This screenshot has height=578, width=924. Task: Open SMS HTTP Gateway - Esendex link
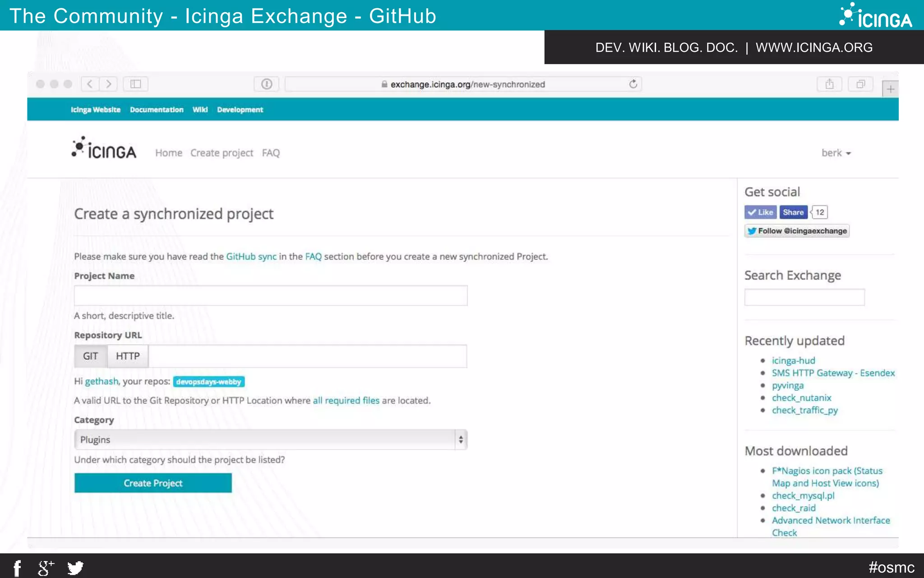[833, 373]
